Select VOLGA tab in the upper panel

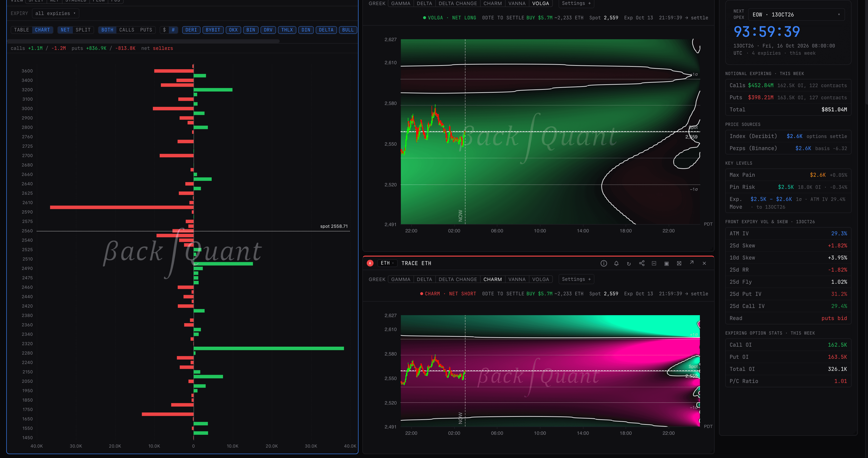click(541, 3)
